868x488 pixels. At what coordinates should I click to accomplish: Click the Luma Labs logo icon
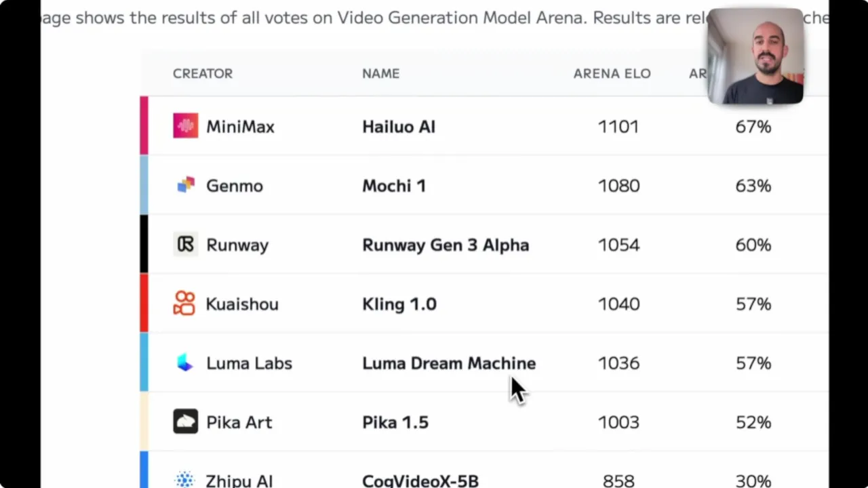185,363
